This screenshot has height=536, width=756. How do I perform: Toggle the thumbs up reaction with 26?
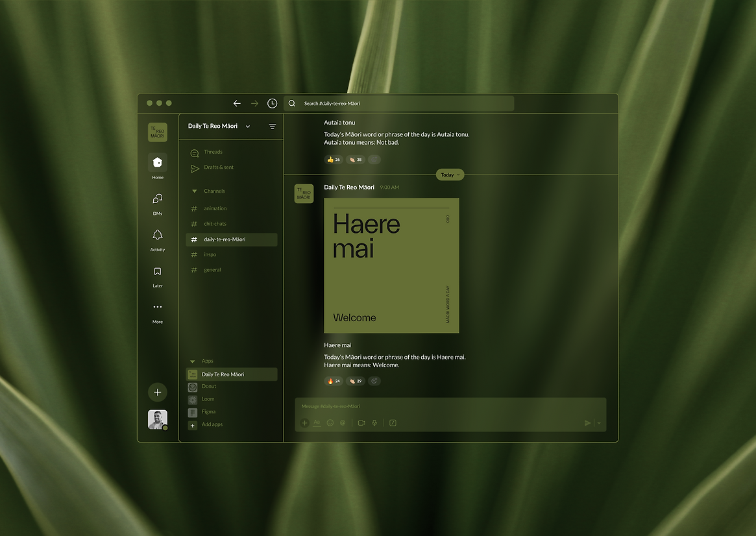[x=334, y=159]
